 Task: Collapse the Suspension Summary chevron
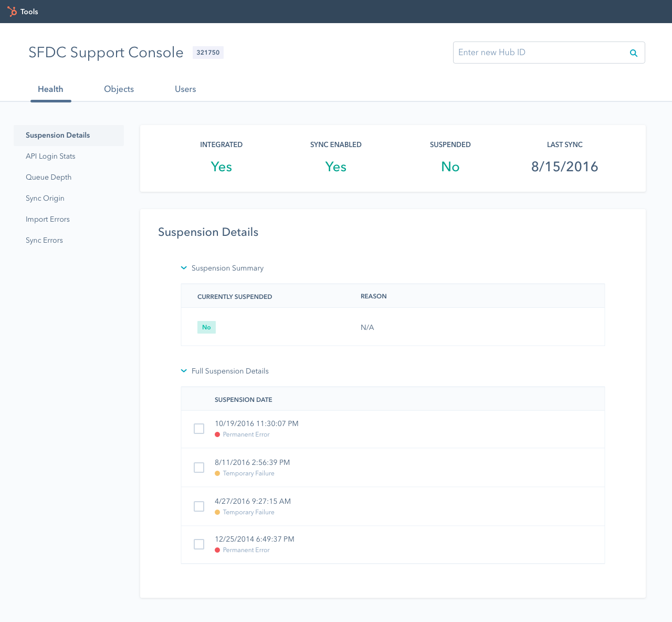click(x=184, y=268)
